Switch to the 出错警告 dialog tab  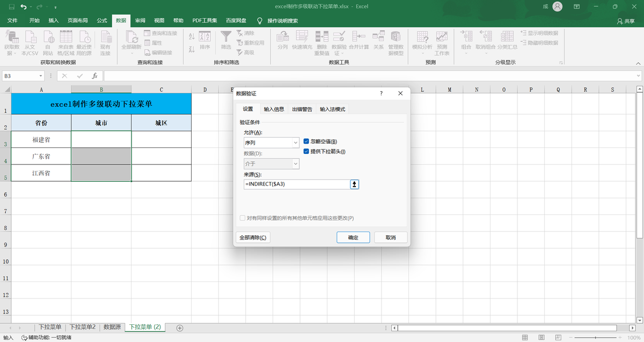click(x=302, y=109)
